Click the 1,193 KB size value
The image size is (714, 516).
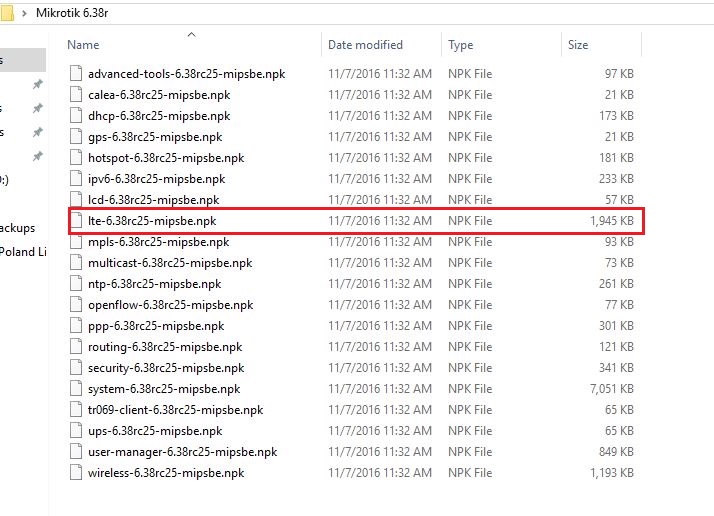[x=612, y=473]
